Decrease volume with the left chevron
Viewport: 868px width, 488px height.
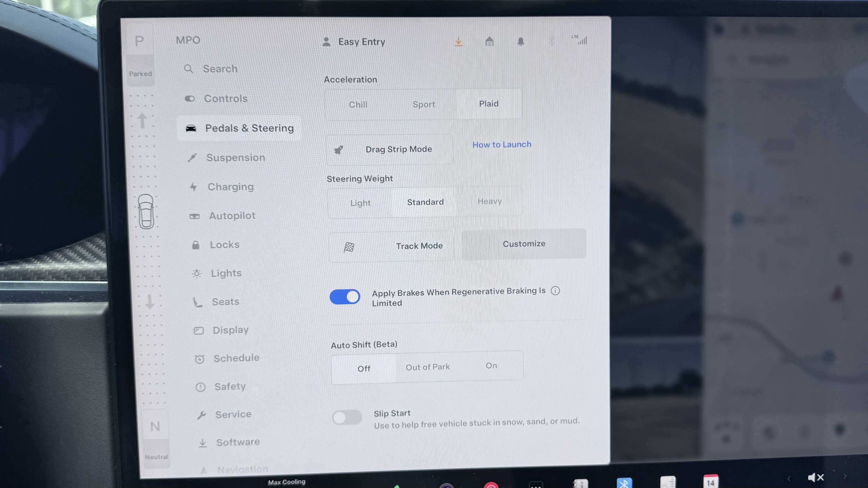coord(789,478)
